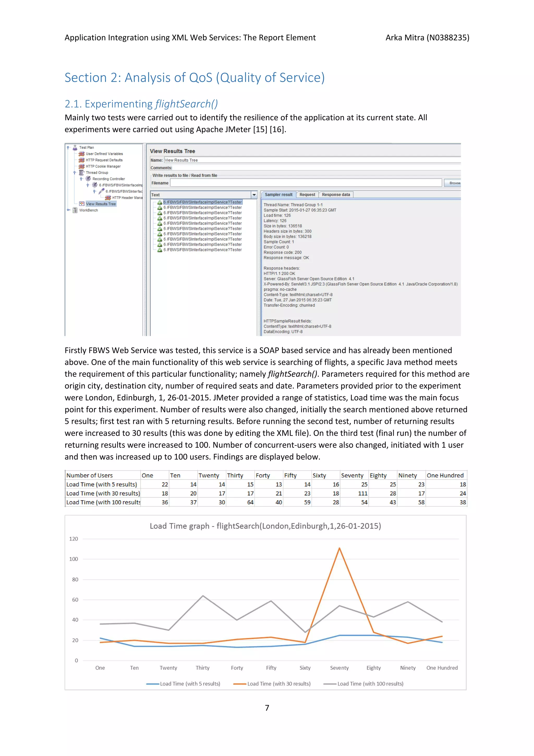Select the User Defined Variables icon
The height and width of the screenshot is (756, 534).
(x=82, y=154)
